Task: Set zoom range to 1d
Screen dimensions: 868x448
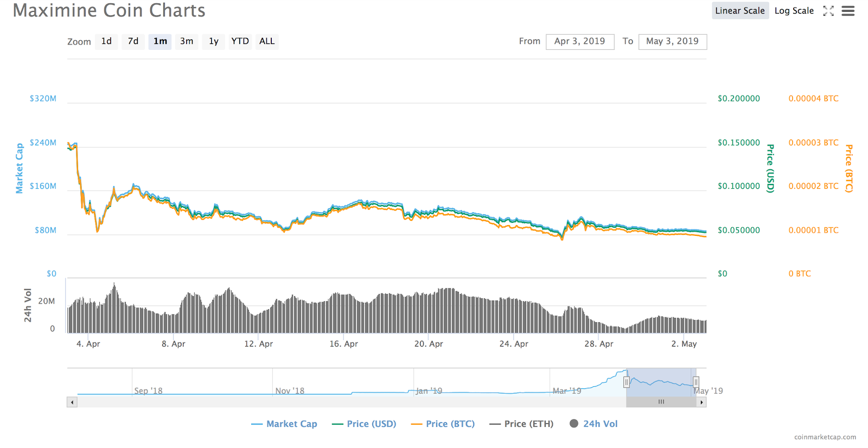Action: tap(106, 41)
